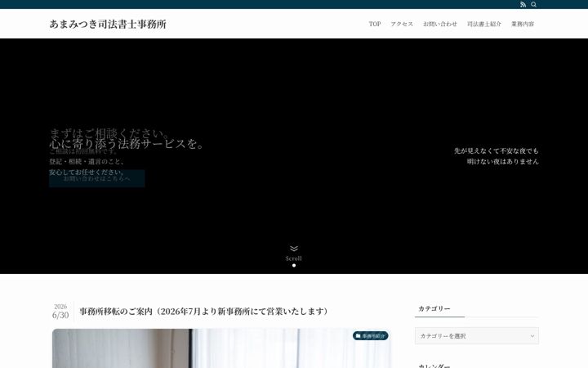
Task: Click the double-chevron Scroll arrow
Action: [x=294, y=249]
